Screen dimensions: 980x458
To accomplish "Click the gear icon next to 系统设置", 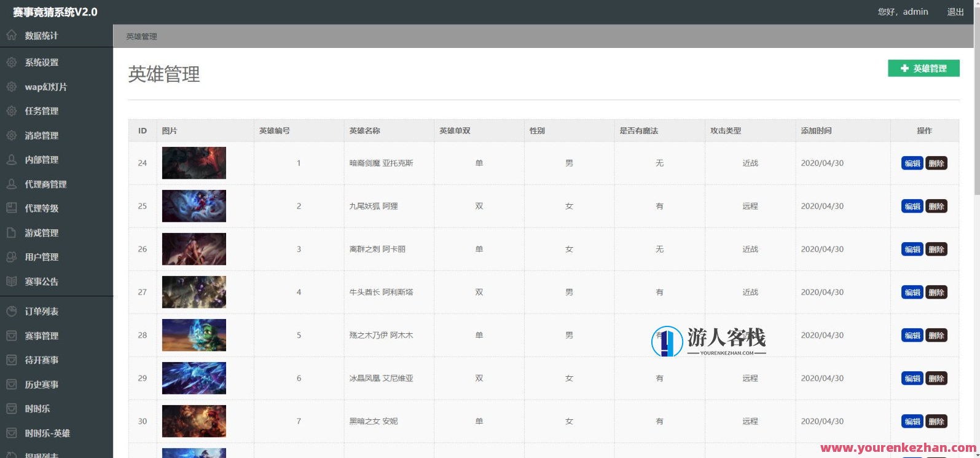I will [12, 62].
